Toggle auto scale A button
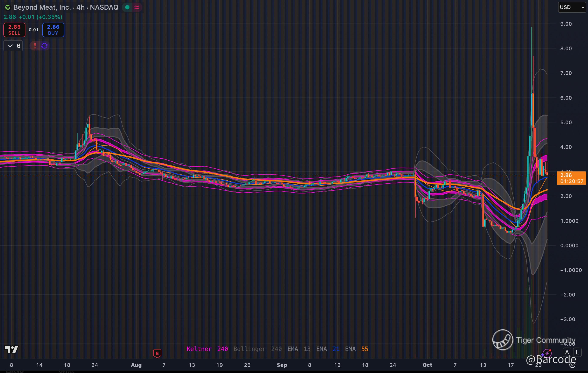 pyautogui.click(x=567, y=352)
